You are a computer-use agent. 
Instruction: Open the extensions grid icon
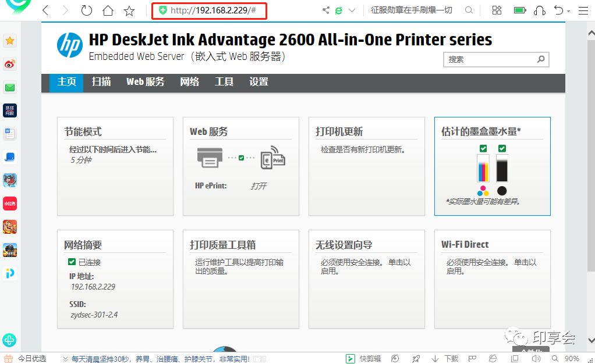[497, 10]
